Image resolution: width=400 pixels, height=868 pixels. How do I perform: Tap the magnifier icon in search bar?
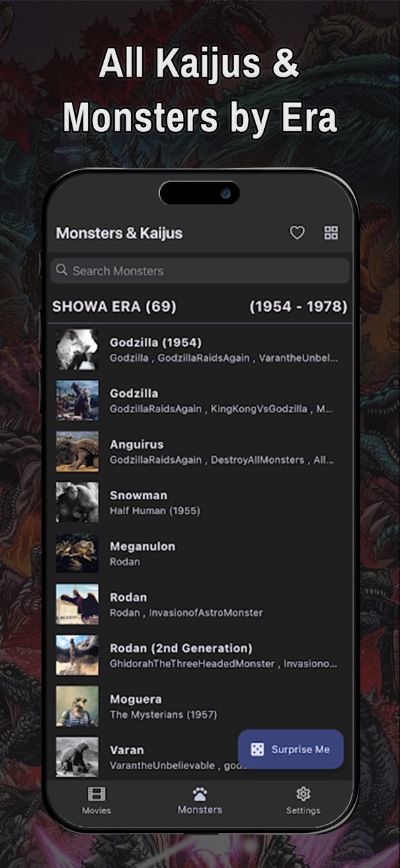(62, 270)
